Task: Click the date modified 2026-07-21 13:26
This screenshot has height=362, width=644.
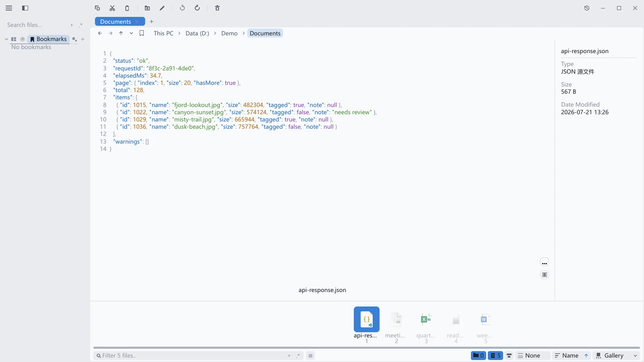Action: tap(585, 112)
